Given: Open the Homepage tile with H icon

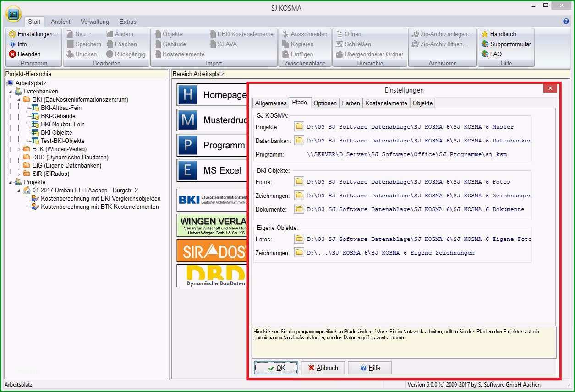Looking at the screenshot, I should pos(212,95).
